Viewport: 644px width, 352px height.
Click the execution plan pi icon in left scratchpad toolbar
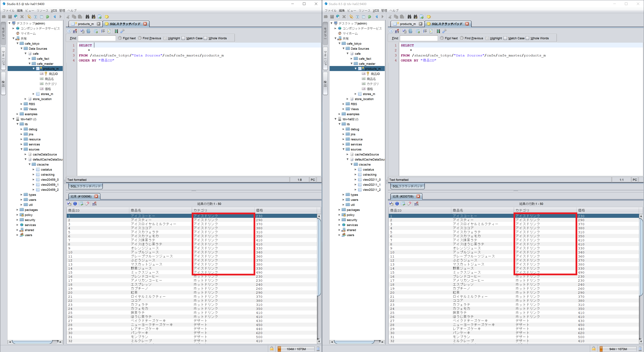pos(75,31)
